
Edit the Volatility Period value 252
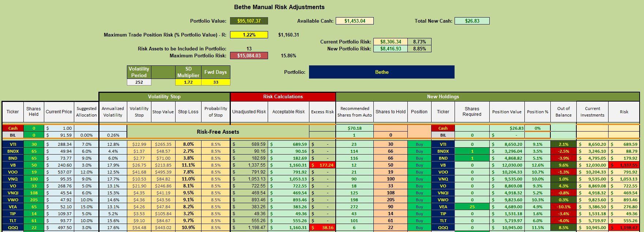(x=139, y=82)
